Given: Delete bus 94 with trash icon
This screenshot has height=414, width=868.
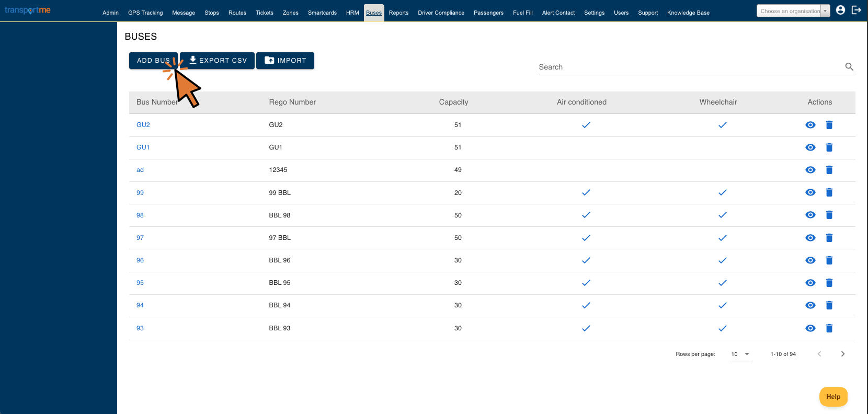Looking at the screenshot, I should click(x=829, y=305).
